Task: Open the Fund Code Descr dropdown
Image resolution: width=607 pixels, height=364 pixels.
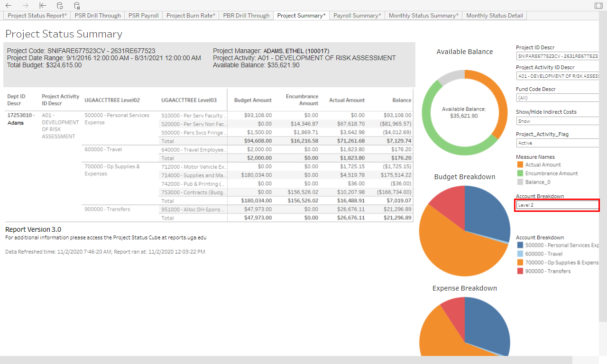Action: [x=557, y=98]
